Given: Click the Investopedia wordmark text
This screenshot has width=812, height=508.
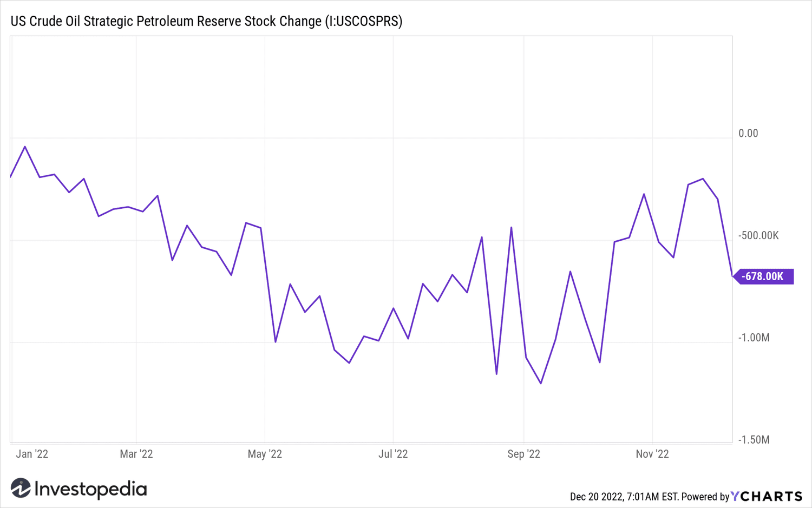Looking at the screenshot, I should pos(90,489).
